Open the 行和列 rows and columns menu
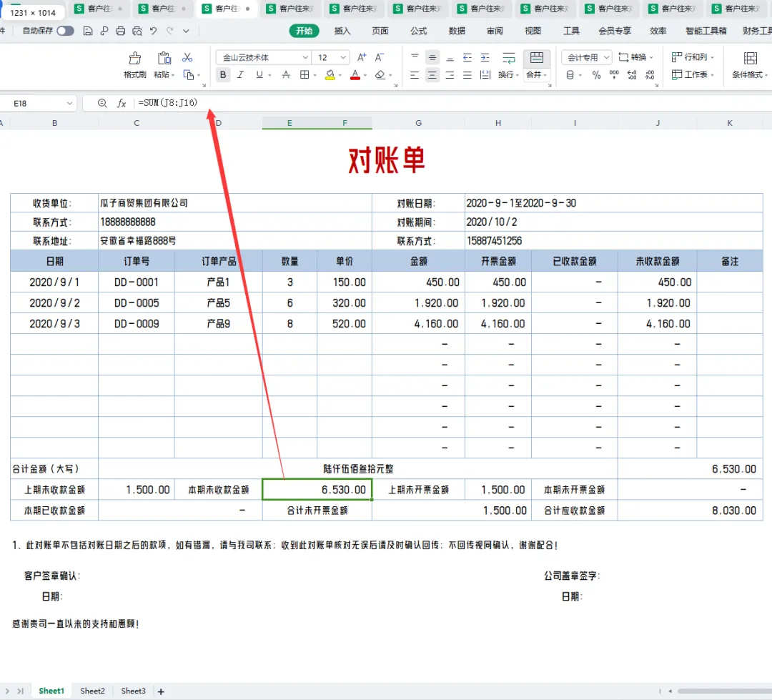The image size is (772, 700). (x=693, y=57)
